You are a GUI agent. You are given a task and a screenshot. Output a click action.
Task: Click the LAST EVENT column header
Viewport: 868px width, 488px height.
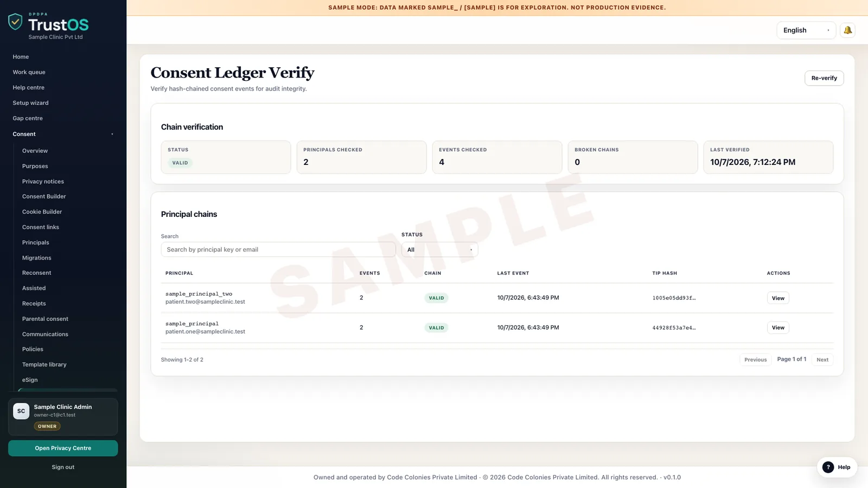[513, 273]
